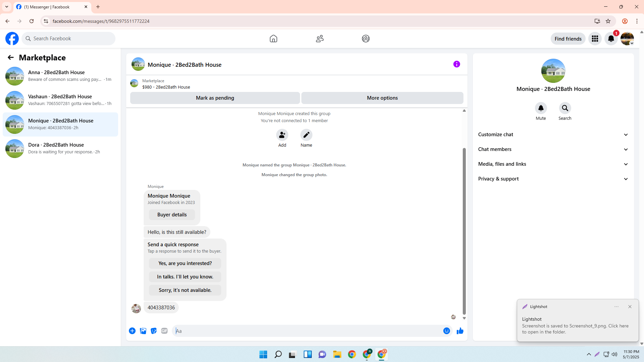This screenshot has width=644, height=362.
Task: Focus the message input field
Action: coord(307,331)
